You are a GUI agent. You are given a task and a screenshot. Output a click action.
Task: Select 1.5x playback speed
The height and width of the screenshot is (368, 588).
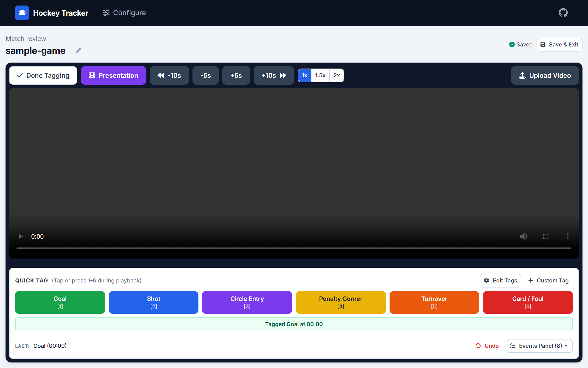(x=320, y=75)
